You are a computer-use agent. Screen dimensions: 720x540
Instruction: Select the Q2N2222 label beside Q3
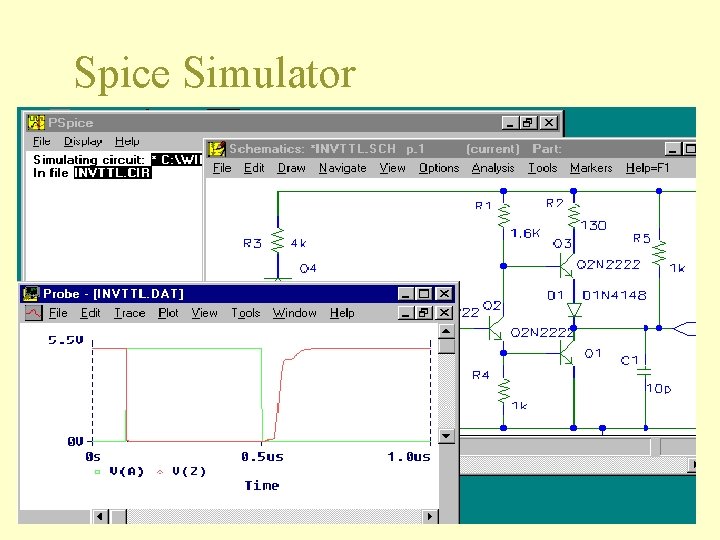tap(608, 264)
